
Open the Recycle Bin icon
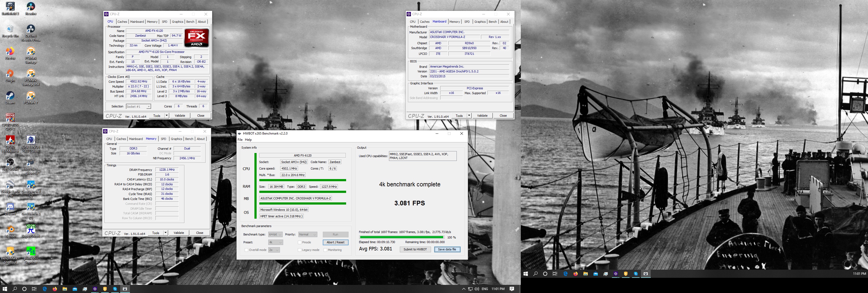10,31
